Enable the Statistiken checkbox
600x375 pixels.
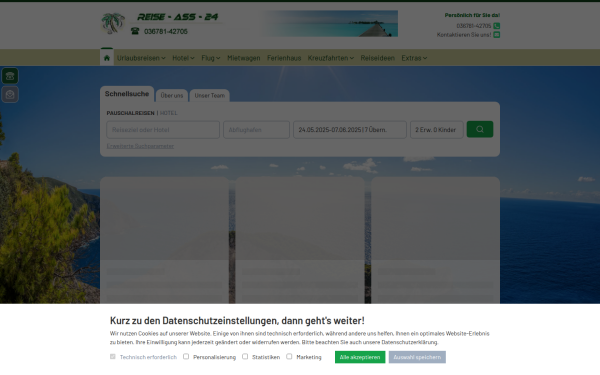[x=245, y=356]
